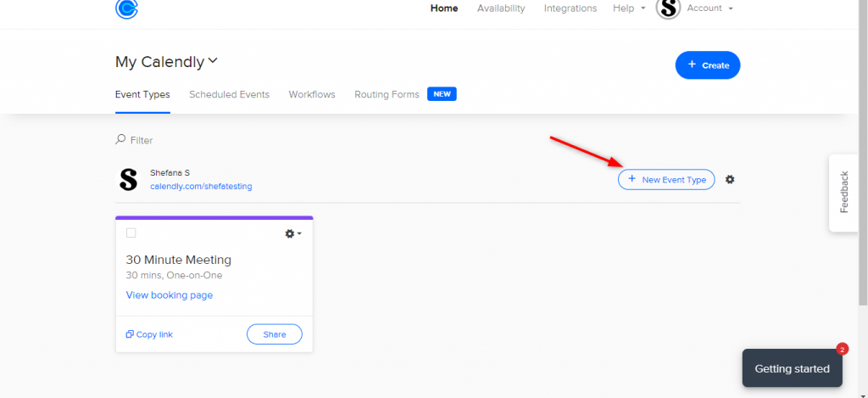
Task: Open the Feedback side tab
Action: coord(843,193)
